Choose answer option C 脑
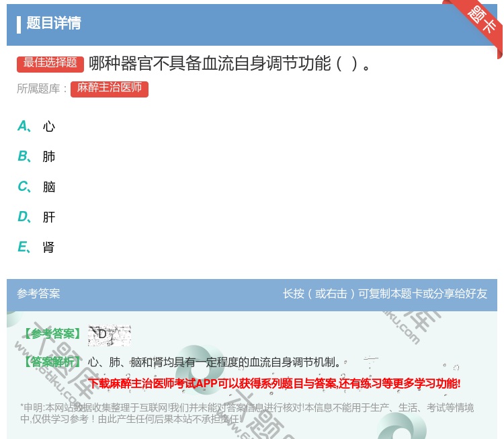Screen dimensions: 504x439 tap(36, 186)
